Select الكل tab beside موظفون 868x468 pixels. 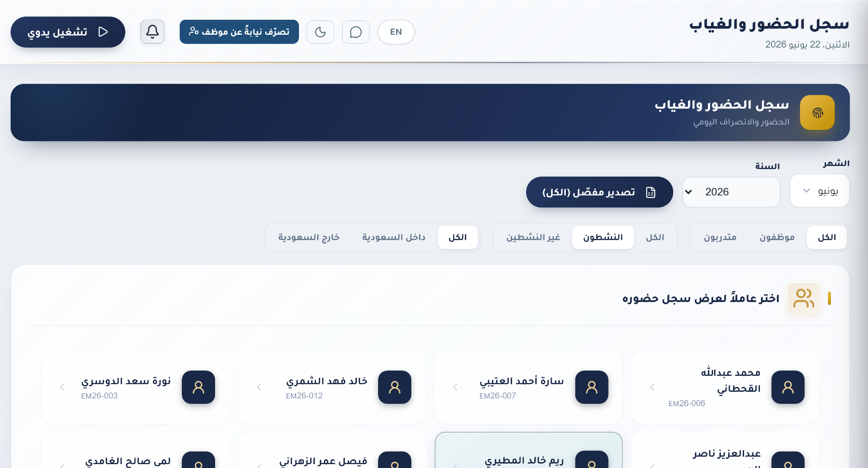827,237
